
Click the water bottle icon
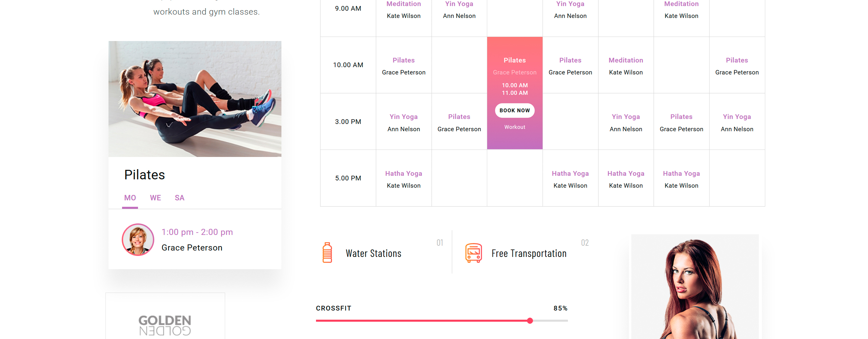coord(327,253)
